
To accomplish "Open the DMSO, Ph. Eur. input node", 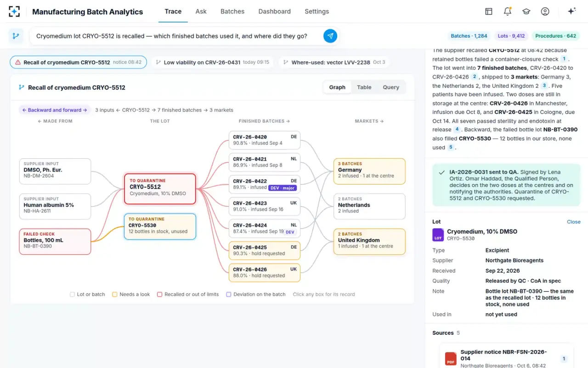I will tap(55, 171).
